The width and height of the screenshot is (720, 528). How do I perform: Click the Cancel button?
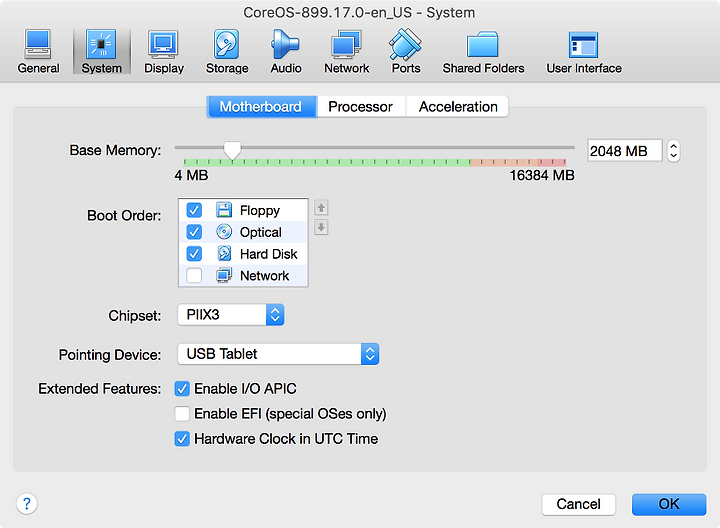[579, 504]
